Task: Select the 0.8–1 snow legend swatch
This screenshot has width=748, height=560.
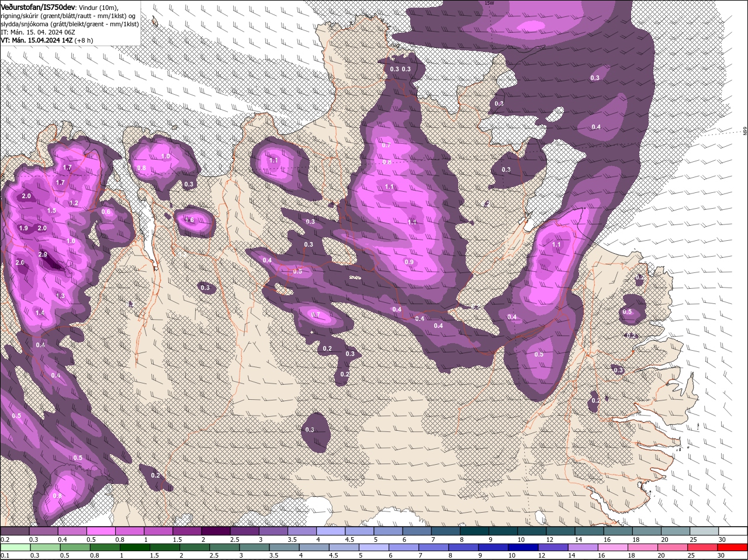Action: point(129,531)
